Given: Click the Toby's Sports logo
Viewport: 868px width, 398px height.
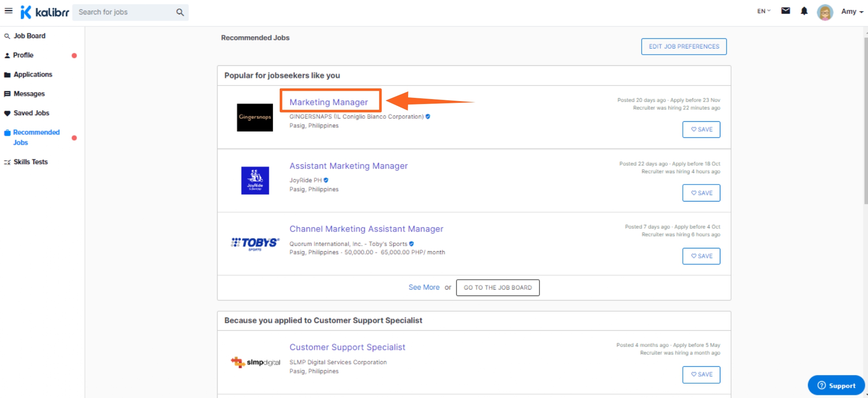Looking at the screenshot, I should 255,243.
